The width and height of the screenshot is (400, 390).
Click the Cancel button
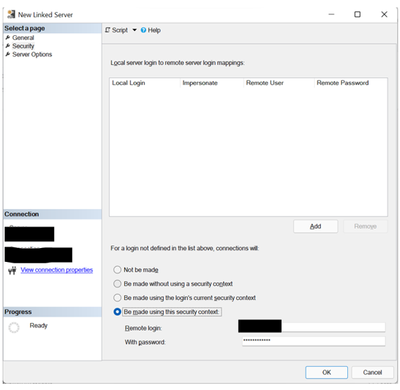pyautogui.click(x=372, y=372)
